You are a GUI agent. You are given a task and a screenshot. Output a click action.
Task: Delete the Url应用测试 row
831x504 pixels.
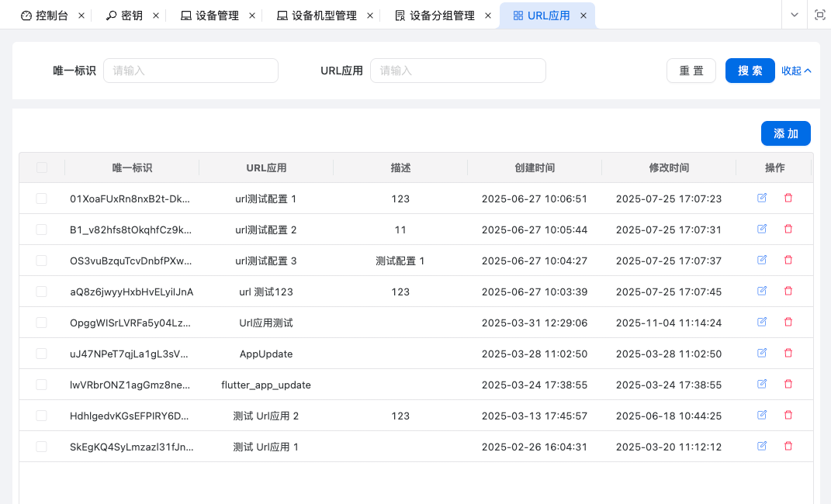point(788,323)
